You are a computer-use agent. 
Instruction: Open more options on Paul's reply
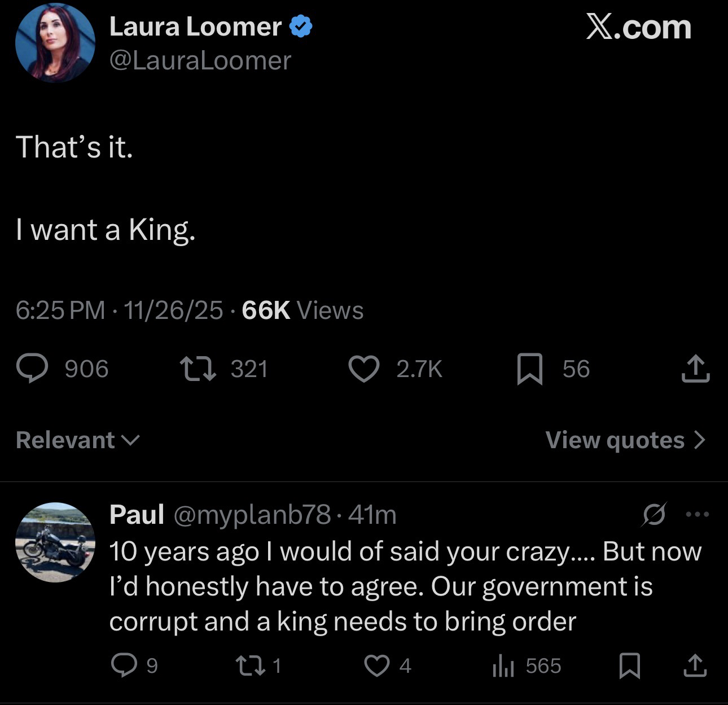click(x=697, y=514)
